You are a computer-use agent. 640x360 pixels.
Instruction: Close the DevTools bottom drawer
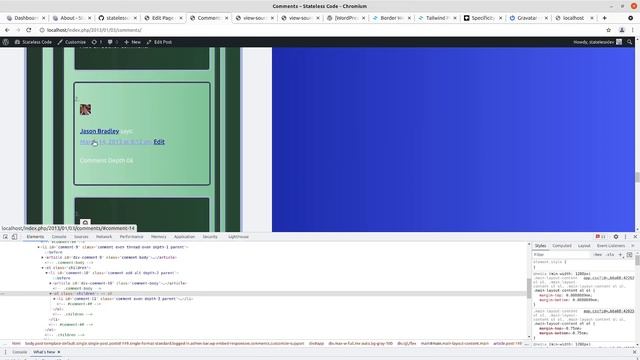(635, 352)
